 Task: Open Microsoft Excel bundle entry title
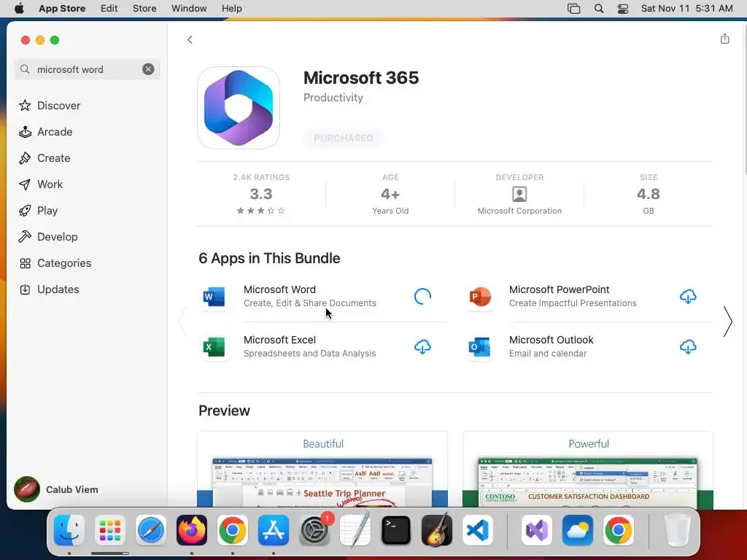(x=279, y=340)
